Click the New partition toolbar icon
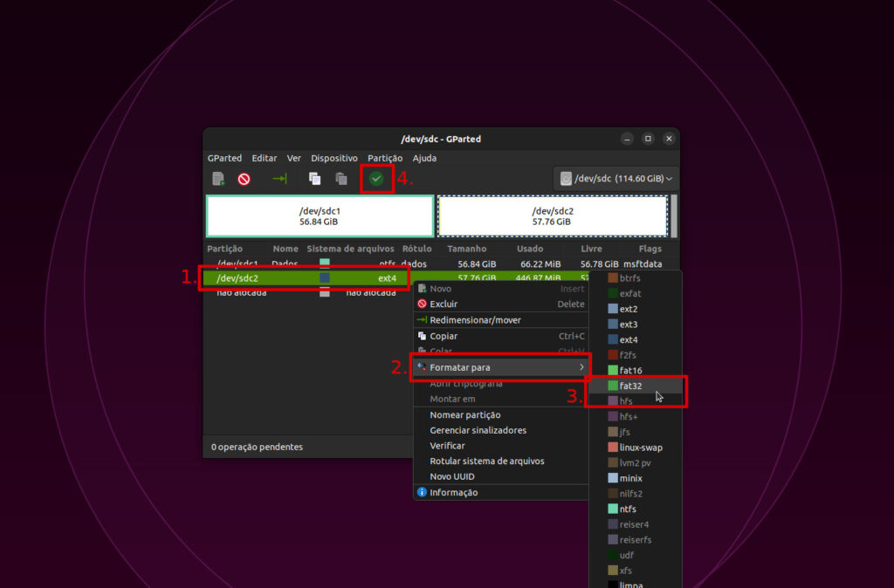 point(218,179)
